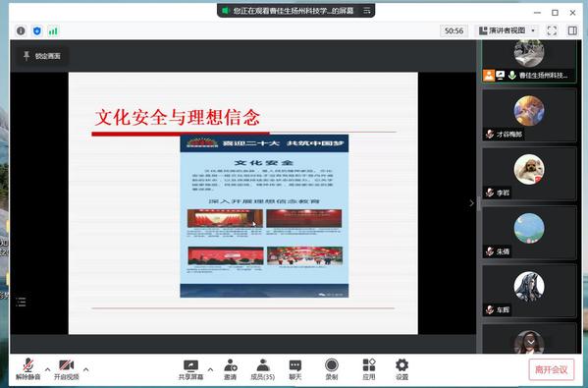This screenshot has height=388, width=588.
Task: Open Settings (设置) gear
Action: click(402, 369)
